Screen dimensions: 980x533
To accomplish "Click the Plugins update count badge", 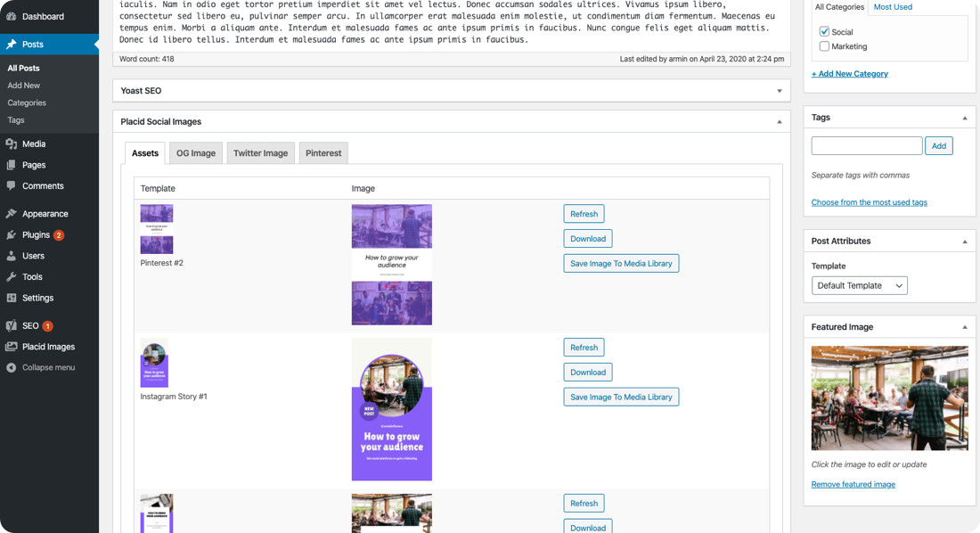I will (59, 235).
